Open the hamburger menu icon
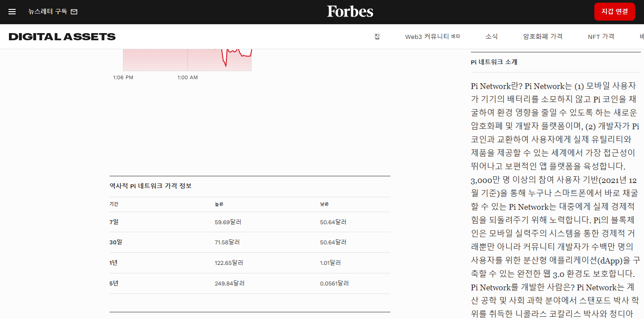Image resolution: width=644 pixels, height=319 pixels. click(12, 12)
